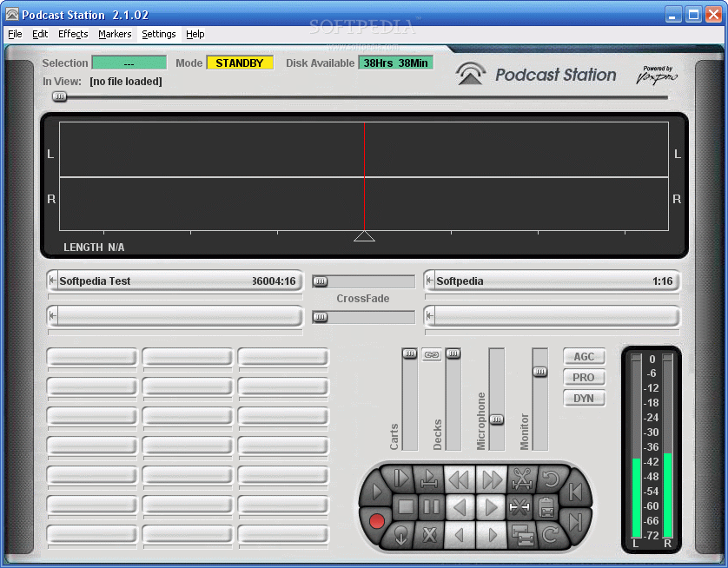Click the small right-arrow nudge button

pyautogui.click(x=491, y=535)
